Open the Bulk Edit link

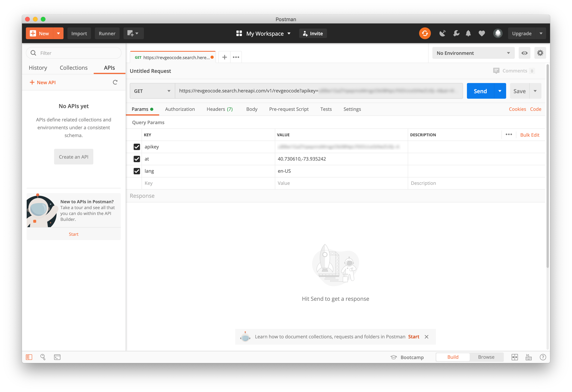coord(529,135)
